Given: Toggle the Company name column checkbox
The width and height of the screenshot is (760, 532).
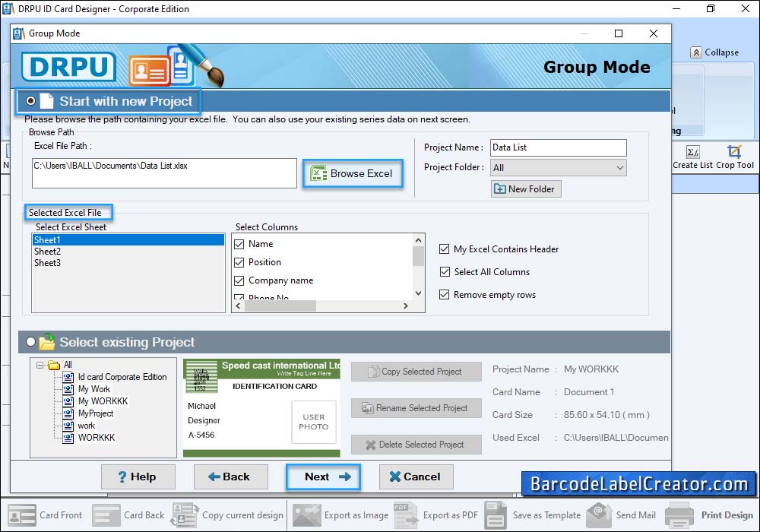Looking at the screenshot, I should 239,280.
